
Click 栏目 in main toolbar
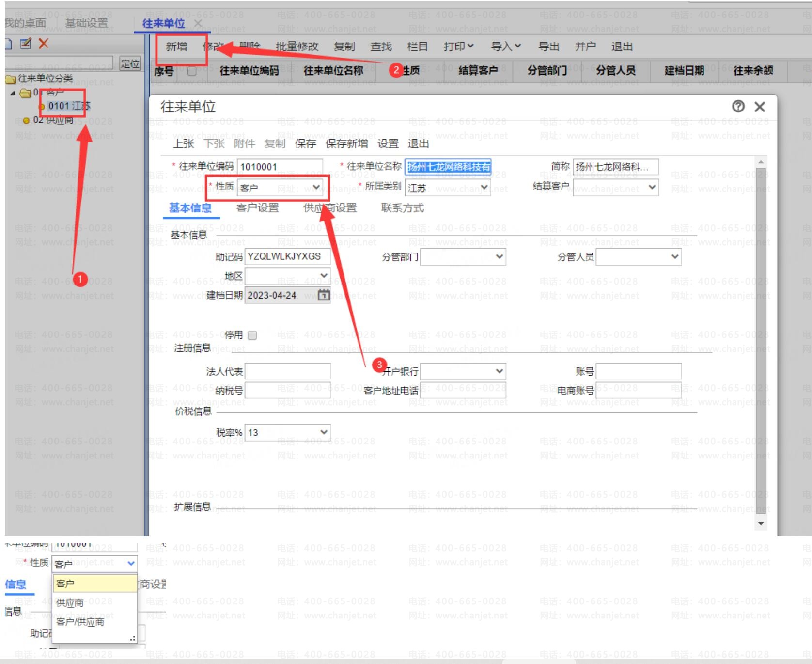[418, 47]
